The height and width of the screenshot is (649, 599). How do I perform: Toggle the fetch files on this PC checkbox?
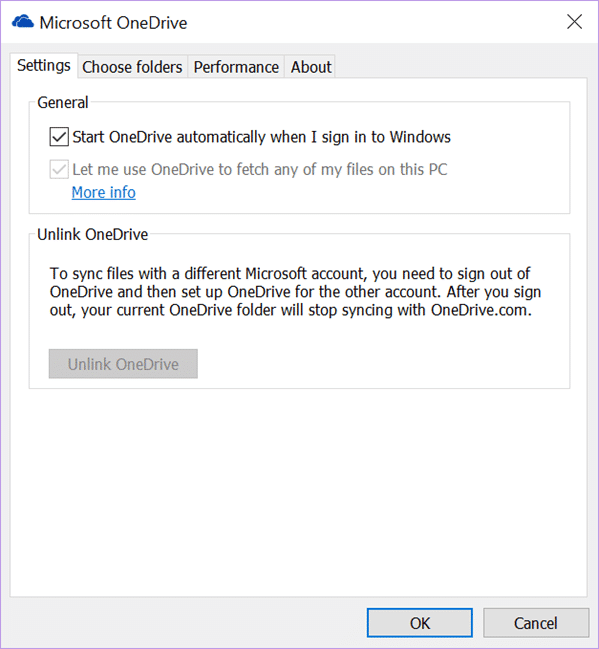59,169
